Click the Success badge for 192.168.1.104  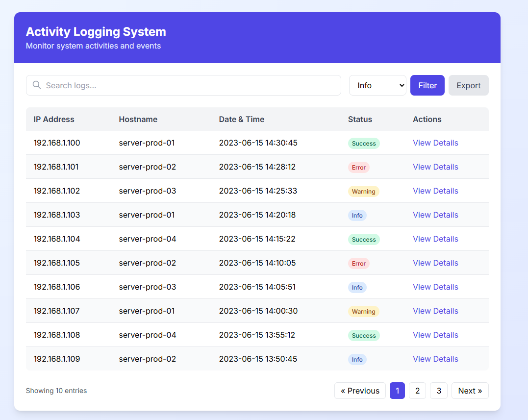(x=364, y=239)
